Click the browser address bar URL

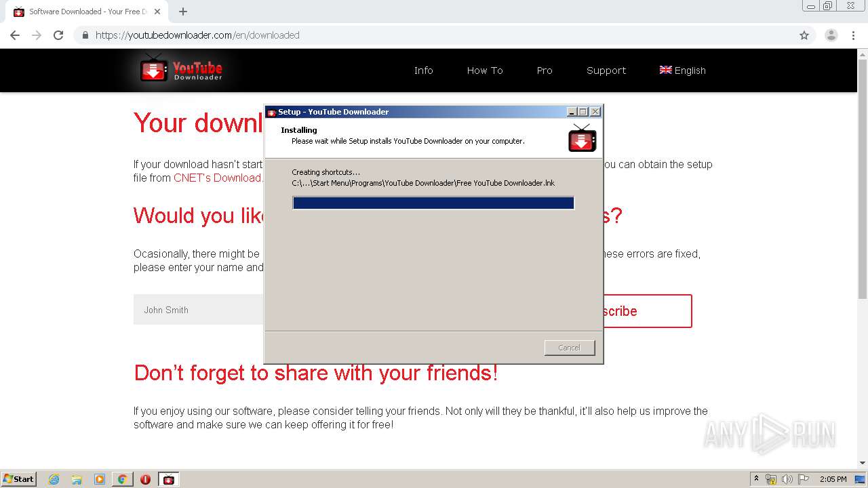click(x=197, y=35)
